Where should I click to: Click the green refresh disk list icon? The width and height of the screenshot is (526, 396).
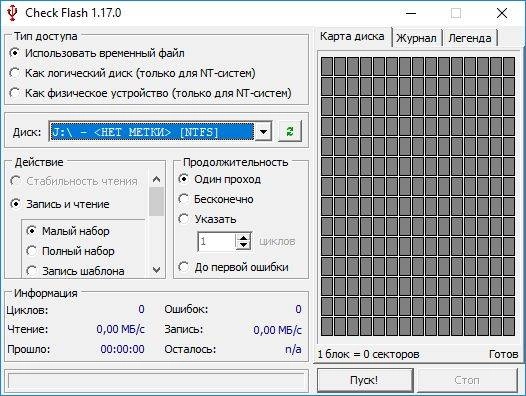tap(290, 131)
